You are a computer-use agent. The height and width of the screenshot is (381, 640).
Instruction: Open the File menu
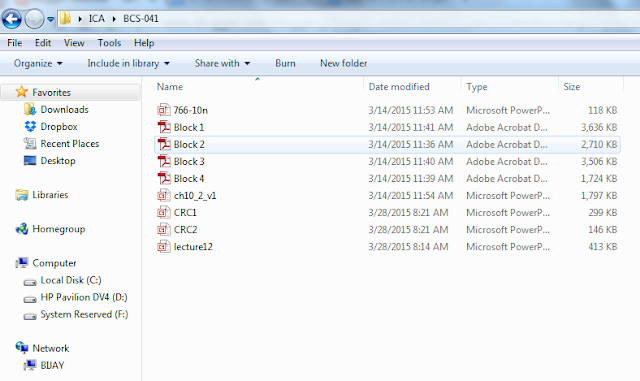tap(15, 43)
